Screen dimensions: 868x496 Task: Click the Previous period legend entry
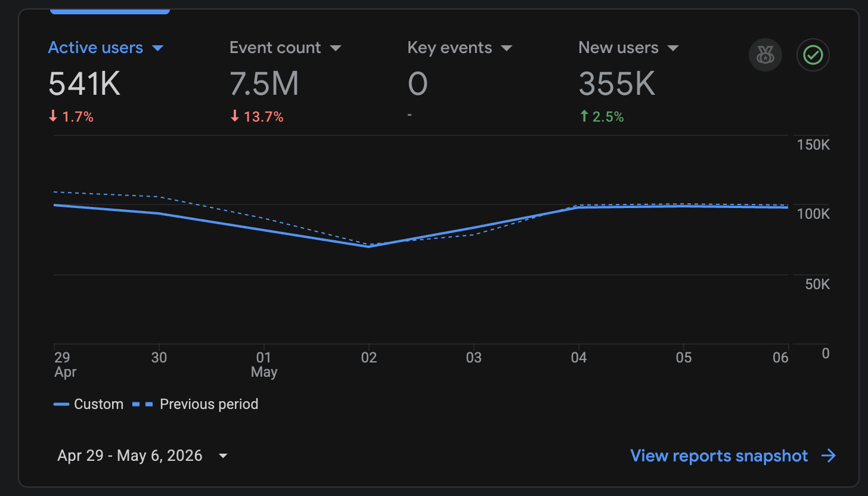point(195,404)
